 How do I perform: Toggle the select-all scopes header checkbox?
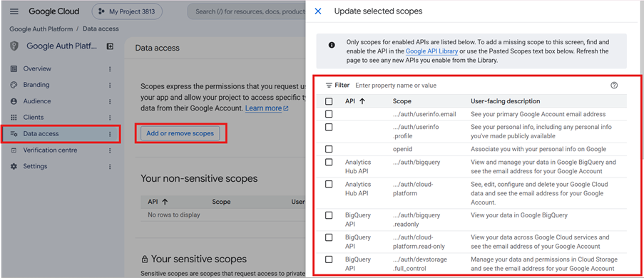(329, 101)
